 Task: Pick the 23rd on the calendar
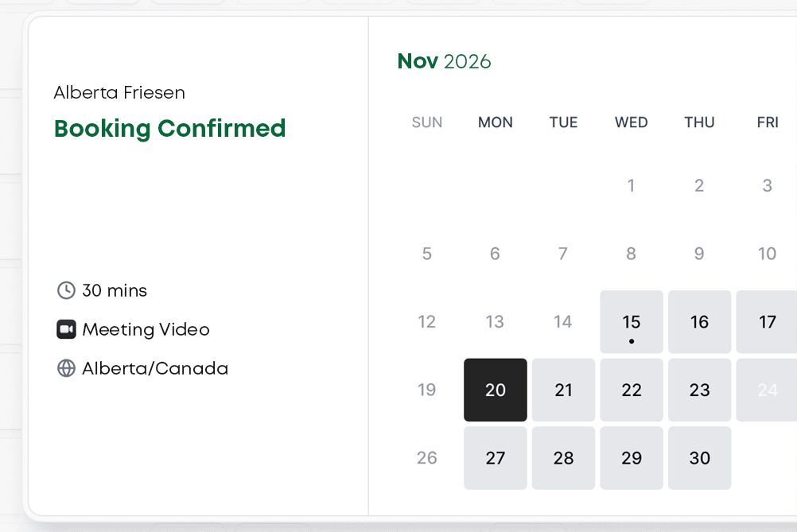point(699,390)
